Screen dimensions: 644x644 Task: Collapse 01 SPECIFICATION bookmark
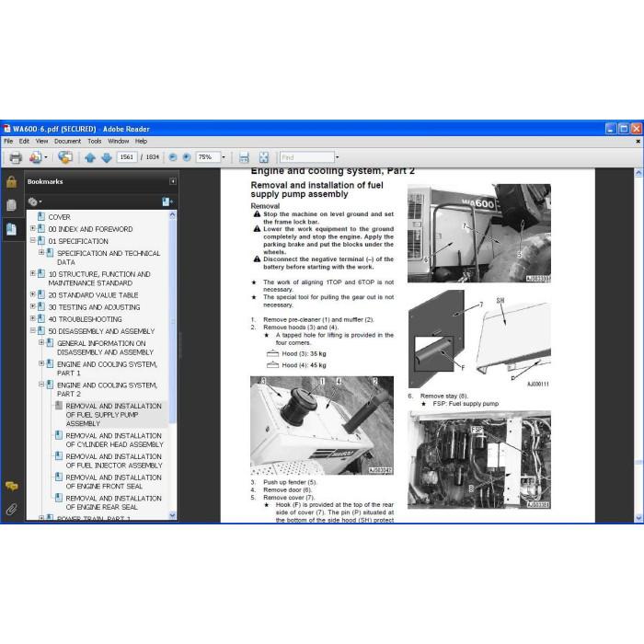click(x=32, y=240)
